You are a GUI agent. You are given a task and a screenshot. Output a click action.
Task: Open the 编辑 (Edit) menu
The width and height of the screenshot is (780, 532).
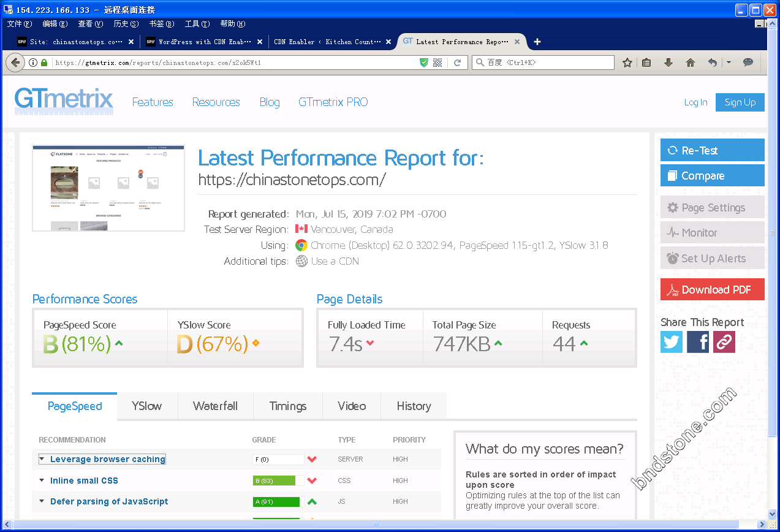pos(55,24)
